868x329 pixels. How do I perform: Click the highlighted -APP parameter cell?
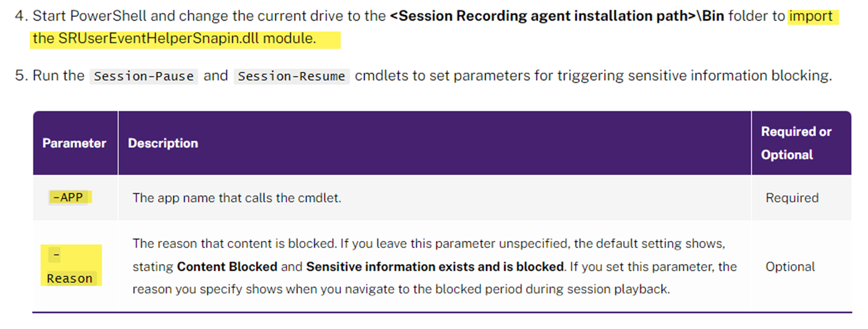click(68, 197)
